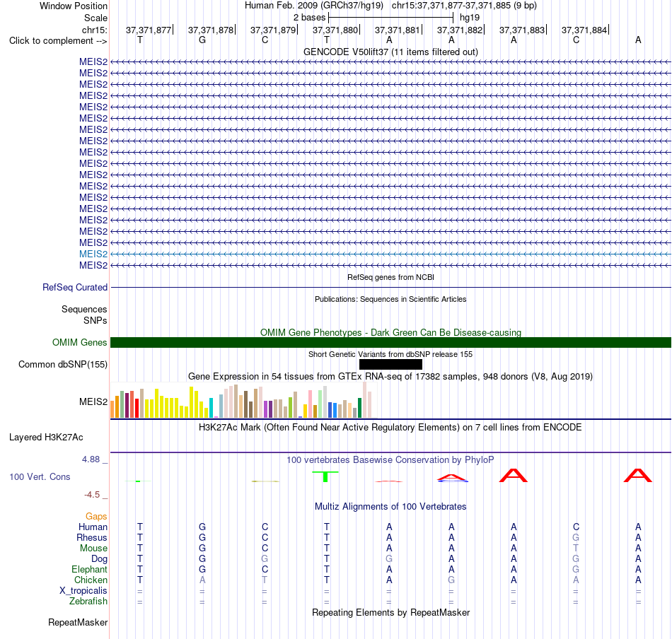This screenshot has height=639, width=672.
Task: Click the 'Elephant' species row label
Action: [89, 569]
